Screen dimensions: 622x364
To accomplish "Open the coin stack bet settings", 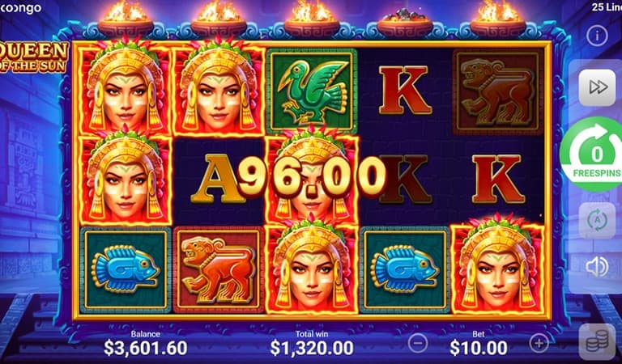I will pos(597,341).
